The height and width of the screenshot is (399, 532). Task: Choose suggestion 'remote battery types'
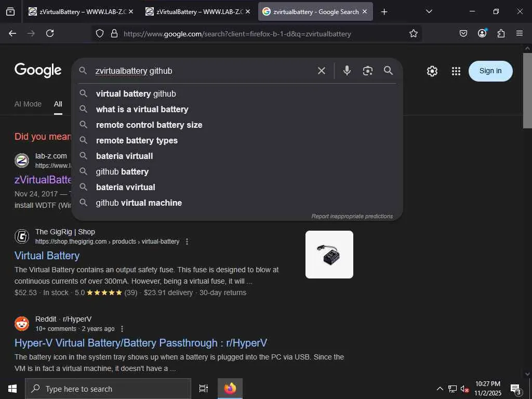pos(237,140)
